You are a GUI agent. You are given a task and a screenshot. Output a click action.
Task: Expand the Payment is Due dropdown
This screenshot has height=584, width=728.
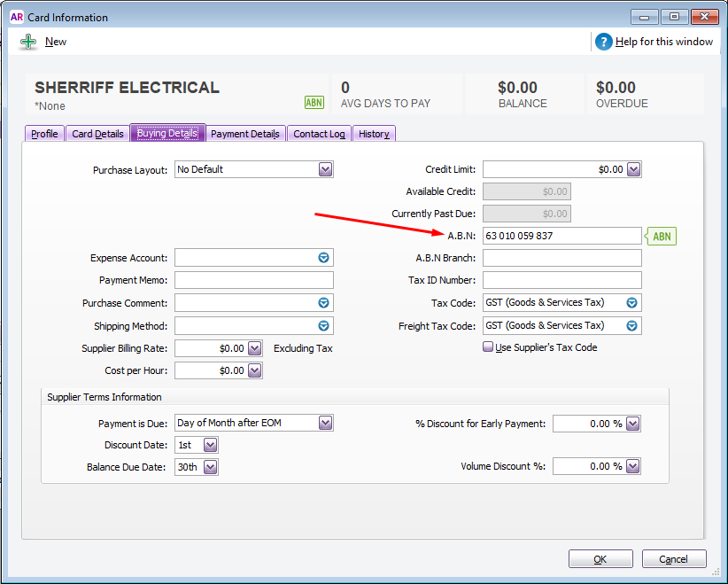[325, 424]
